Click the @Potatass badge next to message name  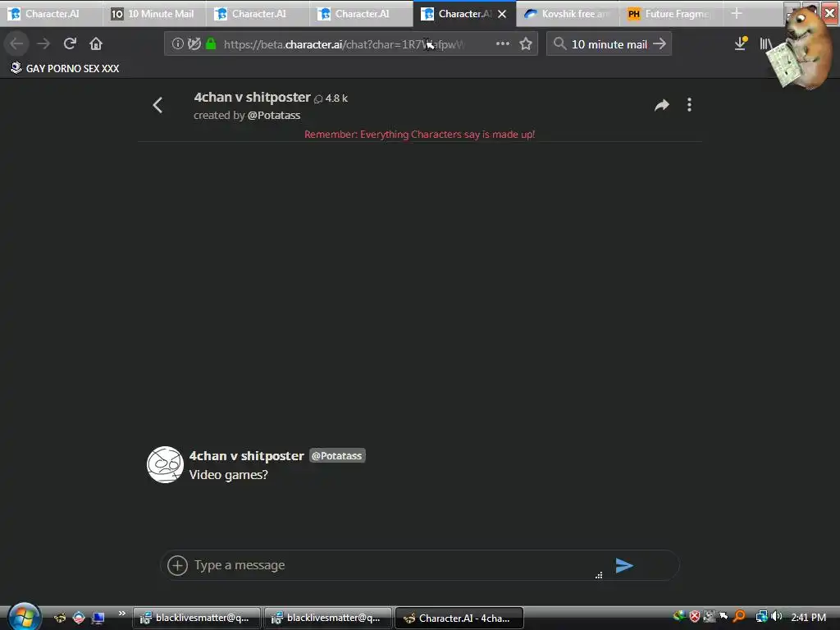(x=337, y=456)
